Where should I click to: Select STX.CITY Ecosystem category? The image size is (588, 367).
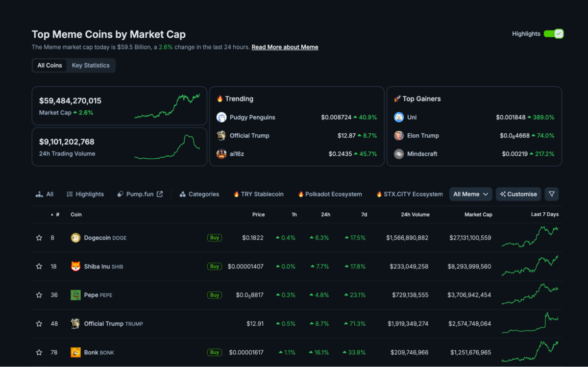click(410, 195)
